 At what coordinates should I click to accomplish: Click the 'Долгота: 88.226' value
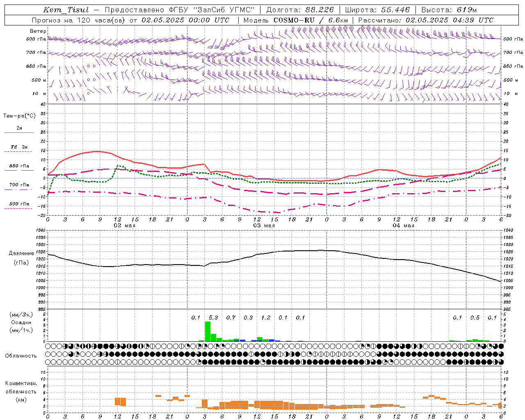click(x=300, y=10)
